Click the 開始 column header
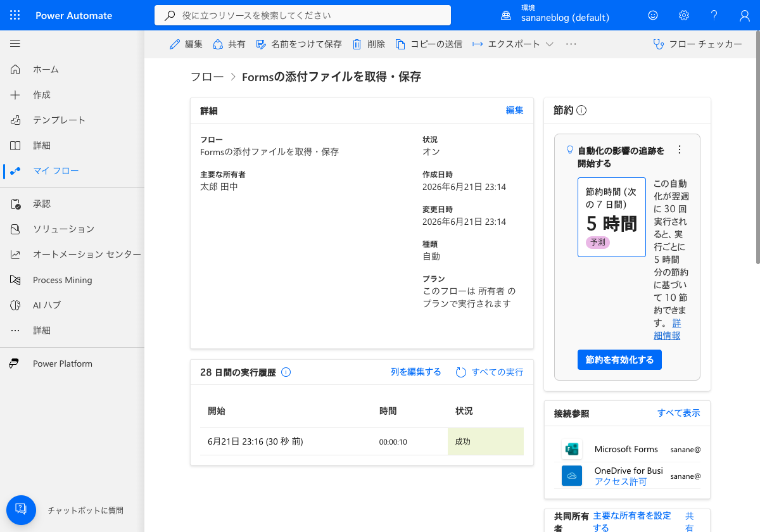Image resolution: width=760 pixels, height=532 pixels. pos(216,411)
